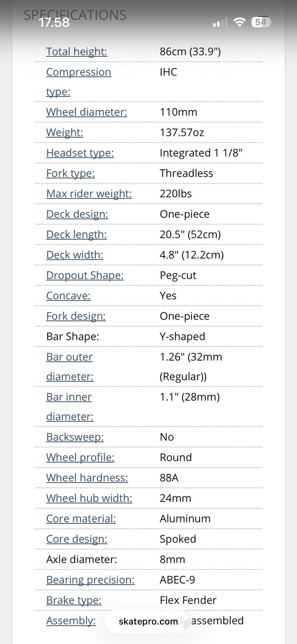Screen dimensions: 297x644
Task: Click the Brake type link
Action: coord(74,600)
